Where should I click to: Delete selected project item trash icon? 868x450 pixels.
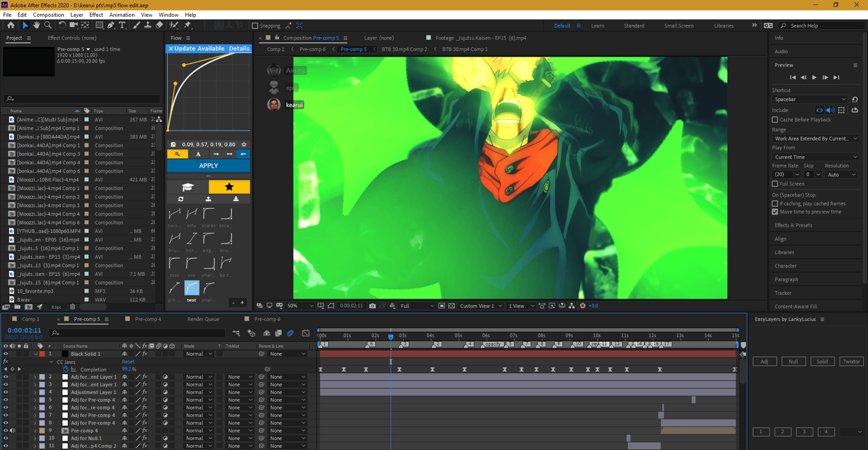click(73, 307)
